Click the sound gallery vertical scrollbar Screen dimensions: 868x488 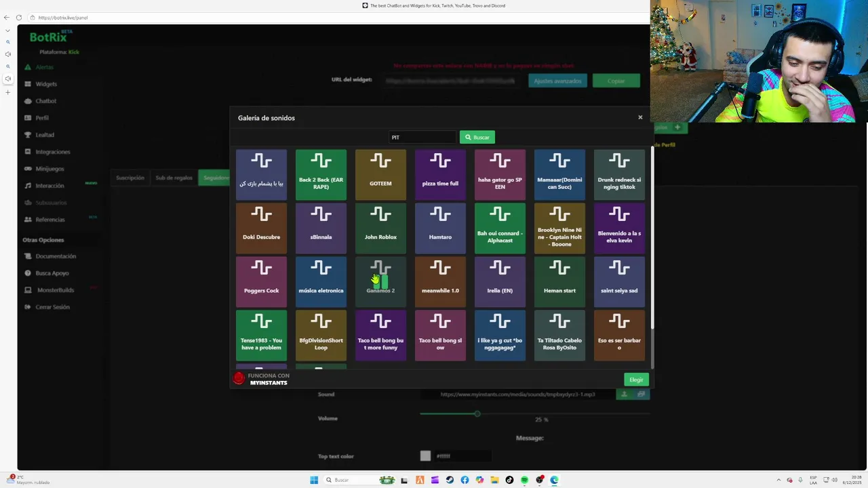[652, 237]
